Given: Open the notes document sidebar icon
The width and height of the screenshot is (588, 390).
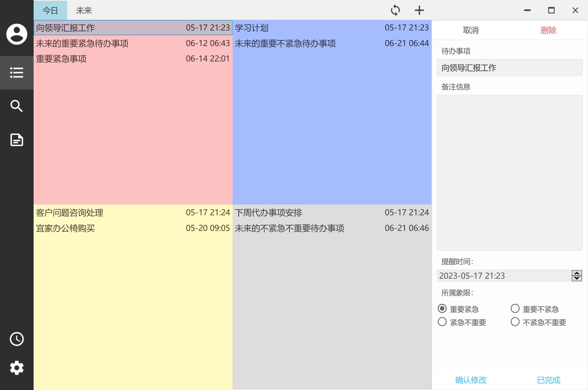Looking at the screenshot, I should point(17,140).
